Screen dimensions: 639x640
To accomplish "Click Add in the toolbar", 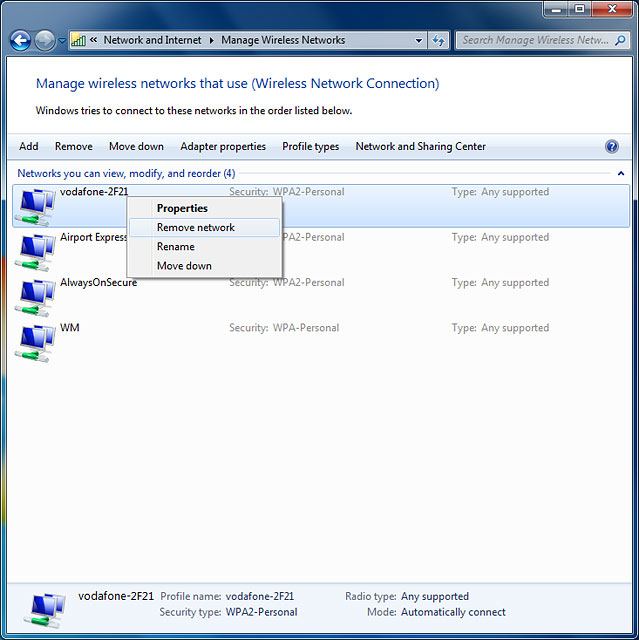I will coord(29,147).
